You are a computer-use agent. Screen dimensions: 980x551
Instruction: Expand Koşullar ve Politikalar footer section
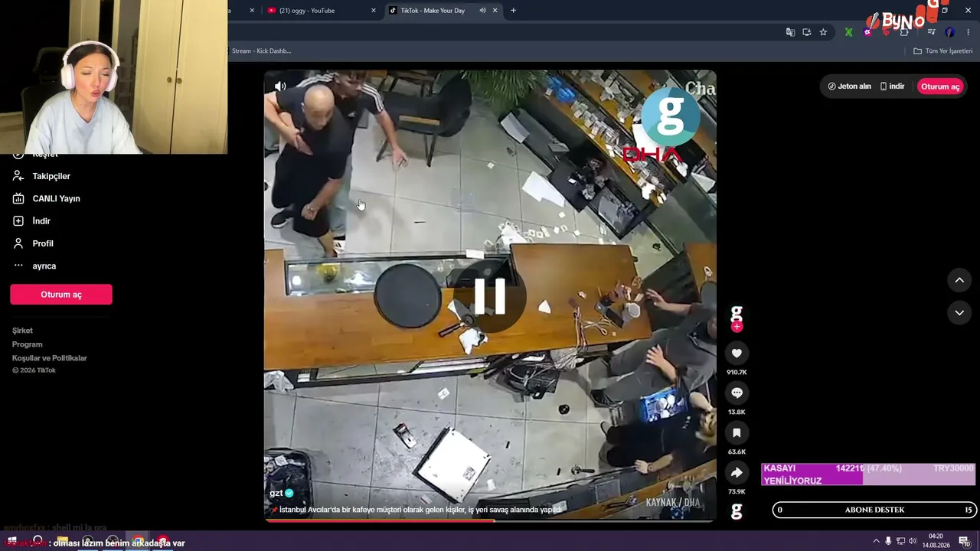[50, 358]
